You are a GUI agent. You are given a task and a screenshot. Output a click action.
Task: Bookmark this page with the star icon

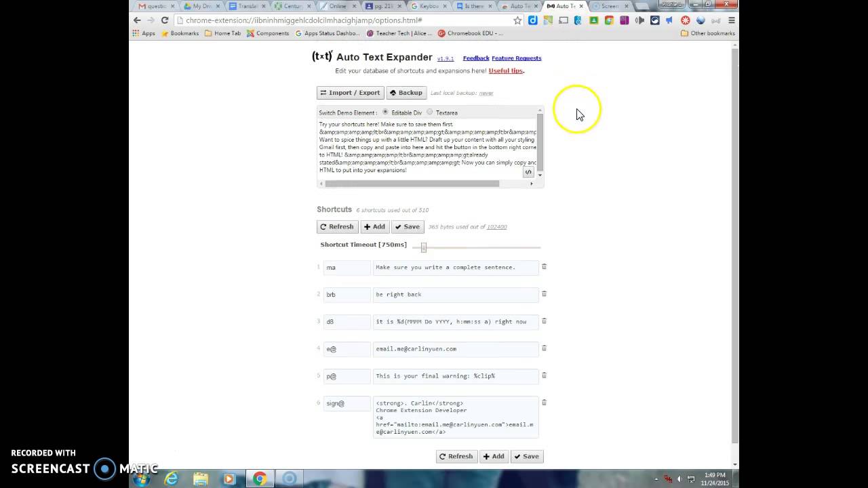click(x=517, y=20)
